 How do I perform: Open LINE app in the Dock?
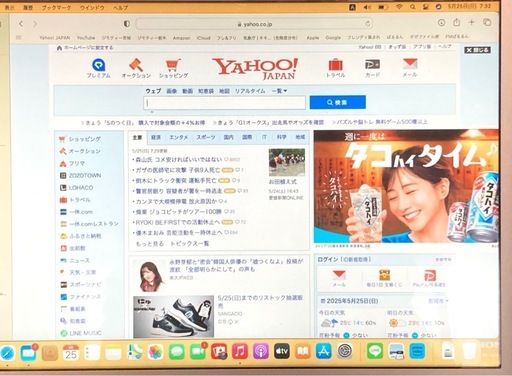coord(375,351)
